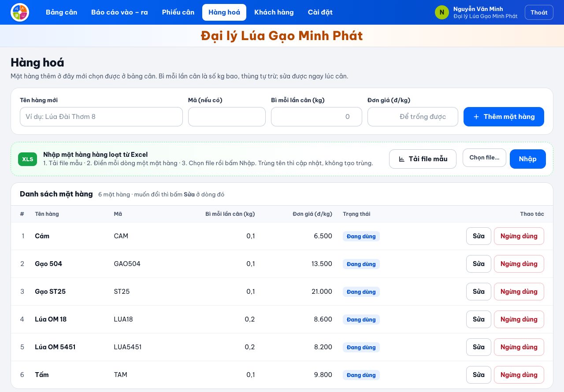
Task: Click the colorful app logo icon
Action: [20, 12]
